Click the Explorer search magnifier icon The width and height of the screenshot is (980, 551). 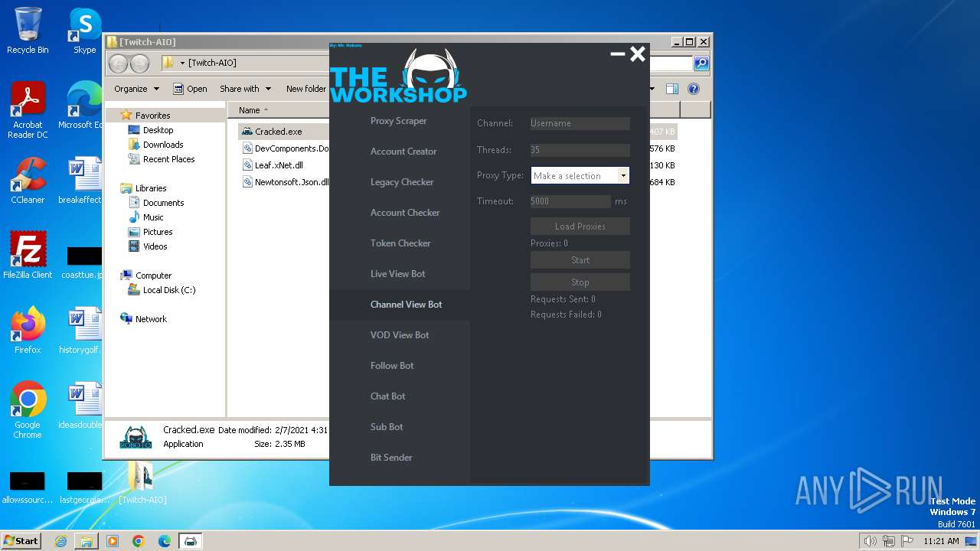point(701,64)
